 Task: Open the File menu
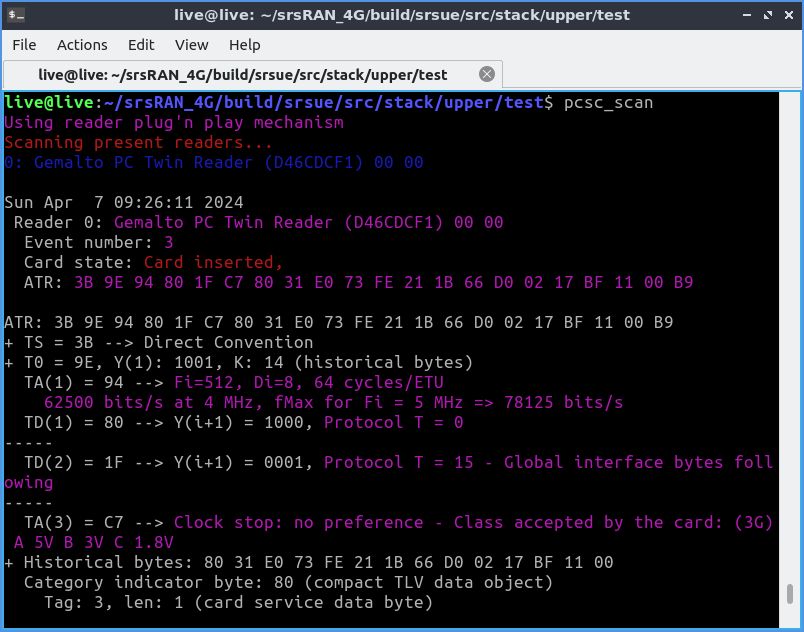[24, 45]
